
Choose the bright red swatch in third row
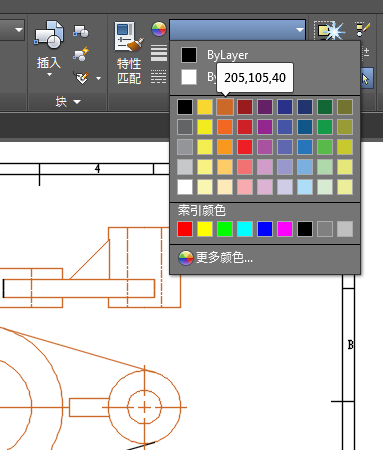click(x=245, y=147)
